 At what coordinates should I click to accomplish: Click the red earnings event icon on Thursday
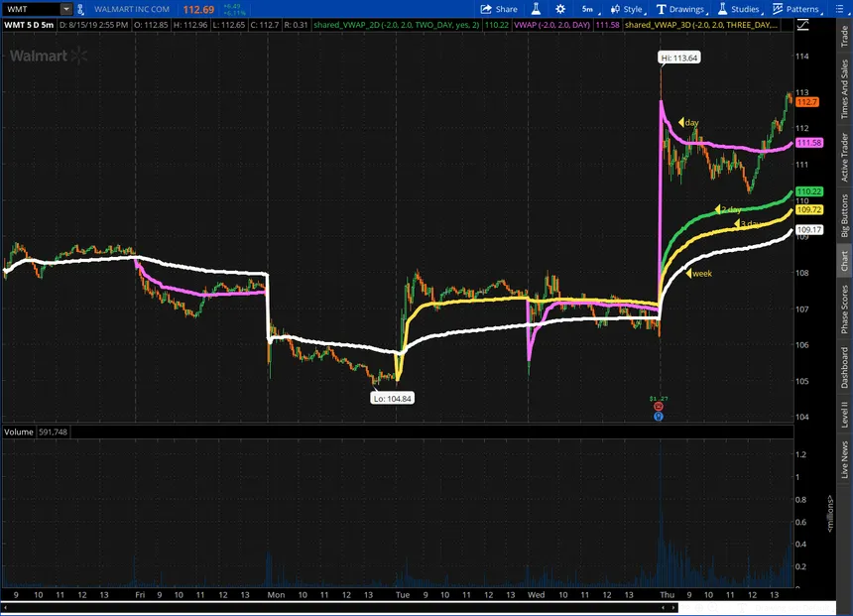[659, 407]
